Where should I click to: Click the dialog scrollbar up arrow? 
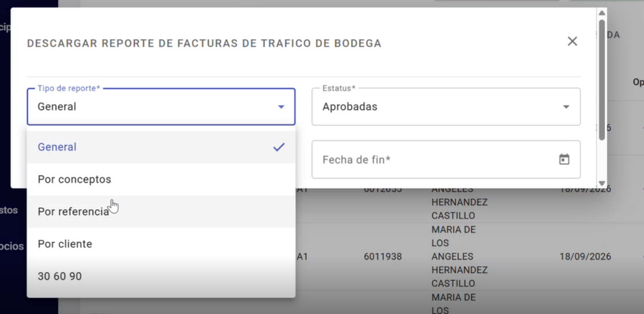(x=602, y=13)
